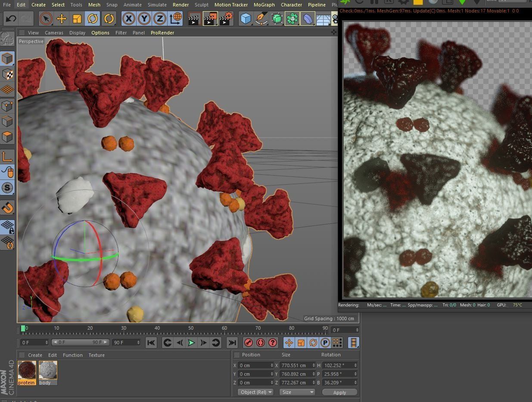Go to the next frame

click(203, 343)
